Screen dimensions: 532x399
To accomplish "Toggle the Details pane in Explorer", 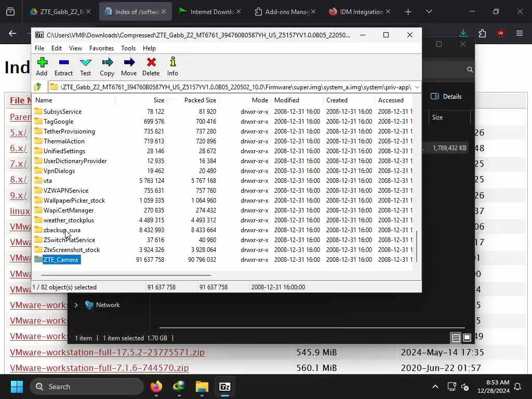I will [446, 96].
